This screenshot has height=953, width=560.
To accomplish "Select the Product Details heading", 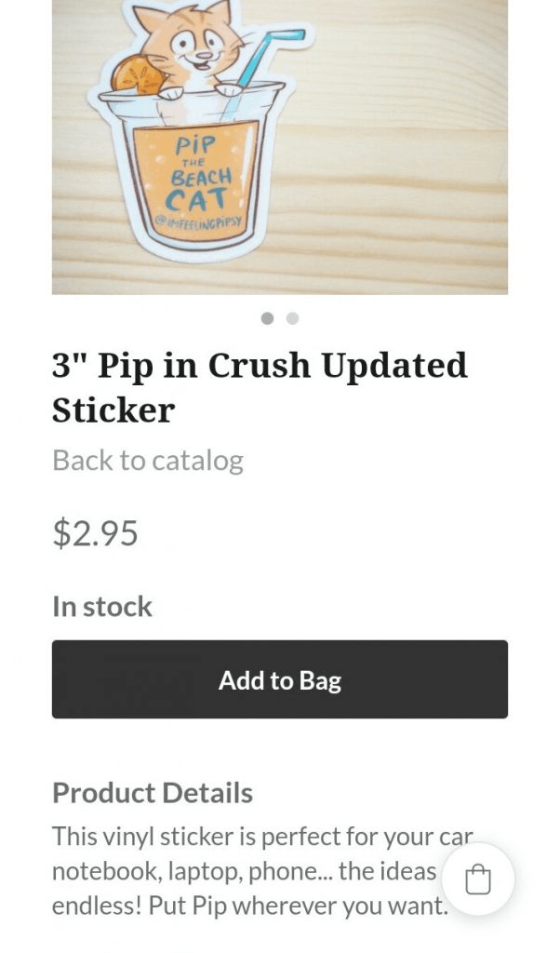I will pyautogui.click(x=153, y=793).
